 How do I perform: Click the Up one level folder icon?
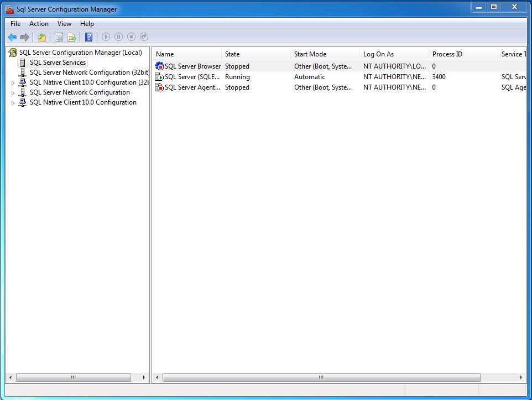click(41, 37)
